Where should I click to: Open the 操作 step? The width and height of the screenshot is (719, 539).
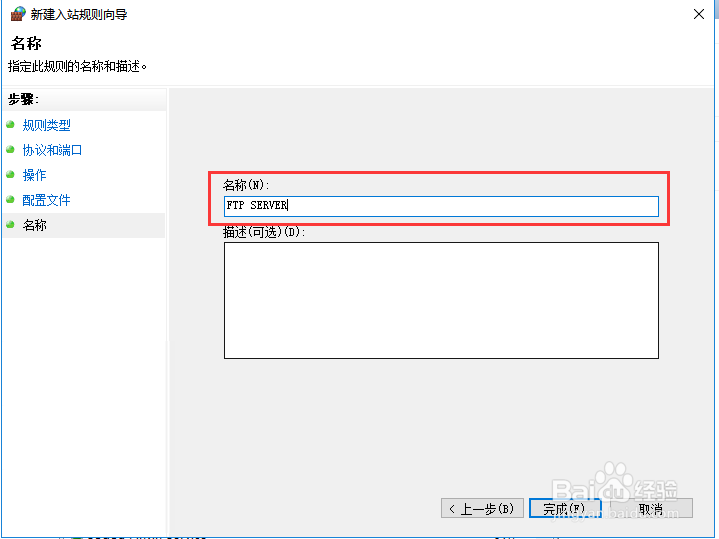(x=34, y=175)
